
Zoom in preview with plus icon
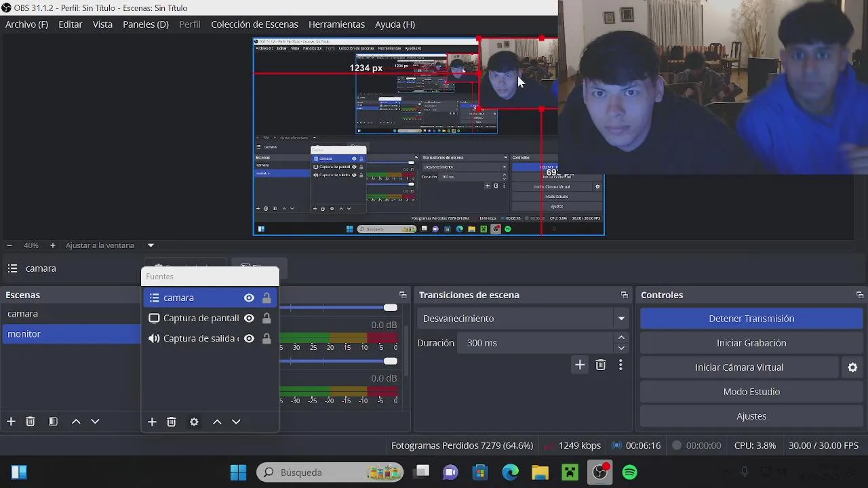[x=52, y=245]
